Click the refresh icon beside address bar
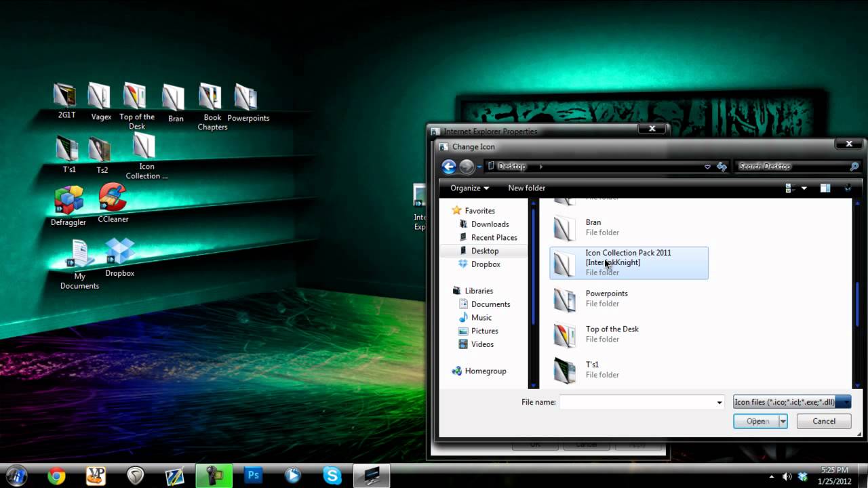This screenshot has width=868, height=488. point(722,166)
